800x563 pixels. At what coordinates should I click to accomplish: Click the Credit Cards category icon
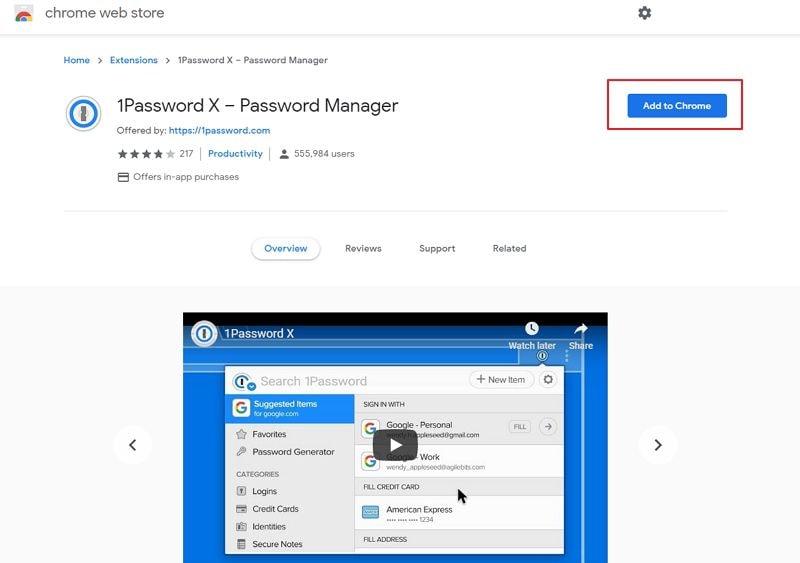241,509
